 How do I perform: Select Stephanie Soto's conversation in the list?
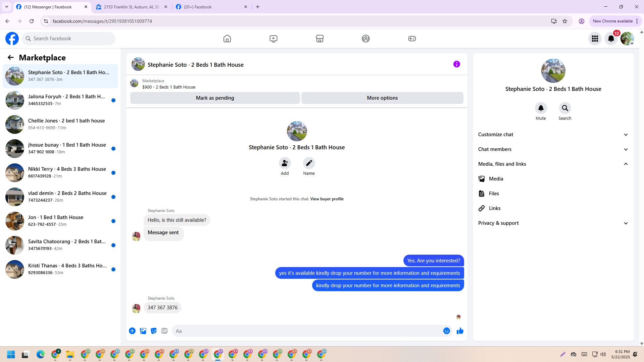pyautogui.click(x=60, y=76)
